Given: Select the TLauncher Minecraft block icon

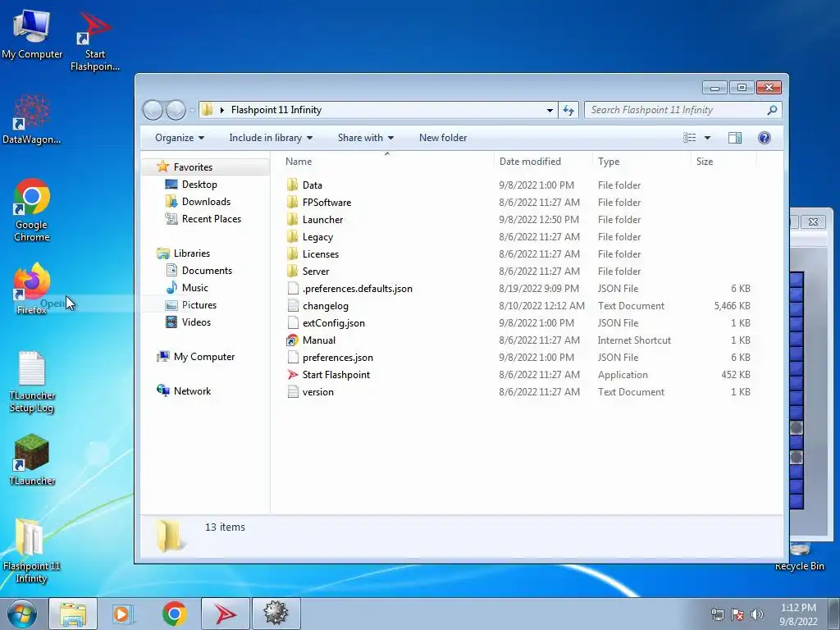Looking at the screenshot, I should pyautogui.click(x=32, y=459).
